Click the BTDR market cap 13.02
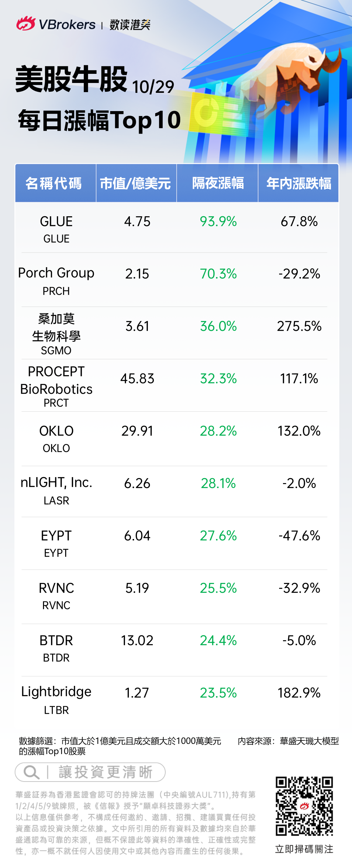This screenshot has height=868, width=352. [x=137, y=641]
